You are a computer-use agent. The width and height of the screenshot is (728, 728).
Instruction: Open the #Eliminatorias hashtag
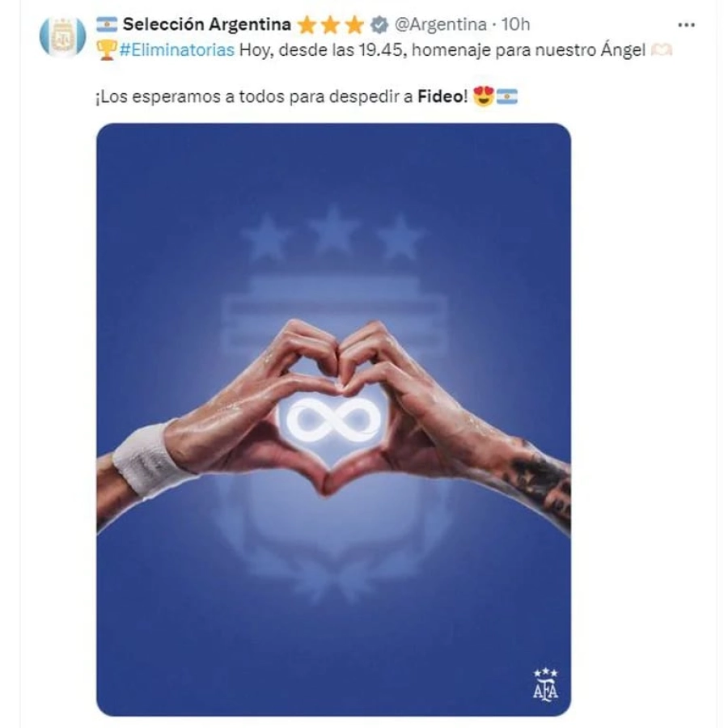click(177, 50)
